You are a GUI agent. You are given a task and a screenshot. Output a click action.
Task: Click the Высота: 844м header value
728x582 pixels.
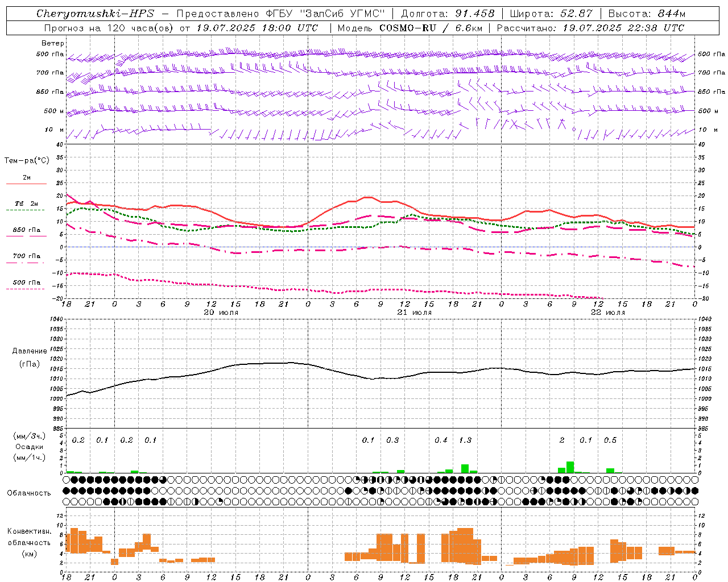[647, 14]
